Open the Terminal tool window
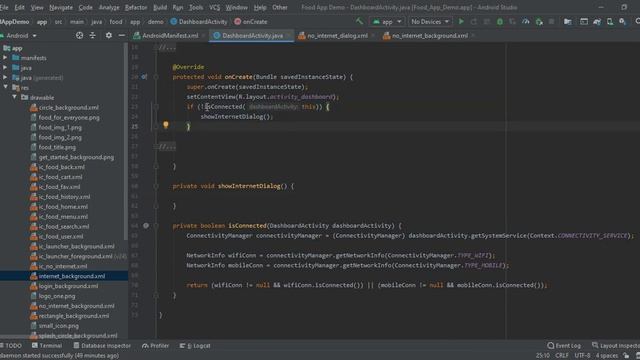This screenshot has height=360, width=640. 47,345
